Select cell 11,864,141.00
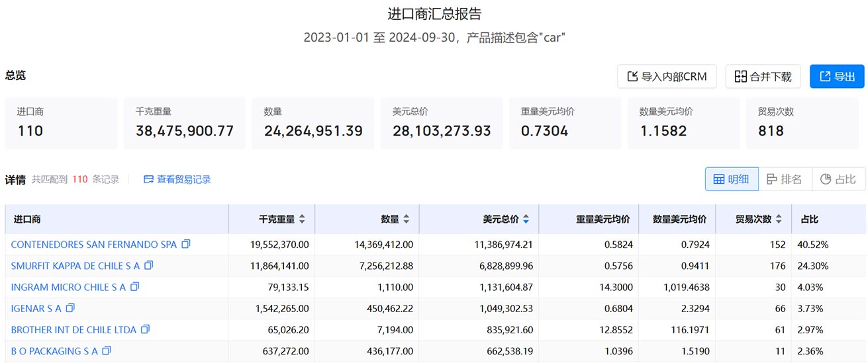Image resolution: width=868 pixels, height=363 pixels. 279,266
